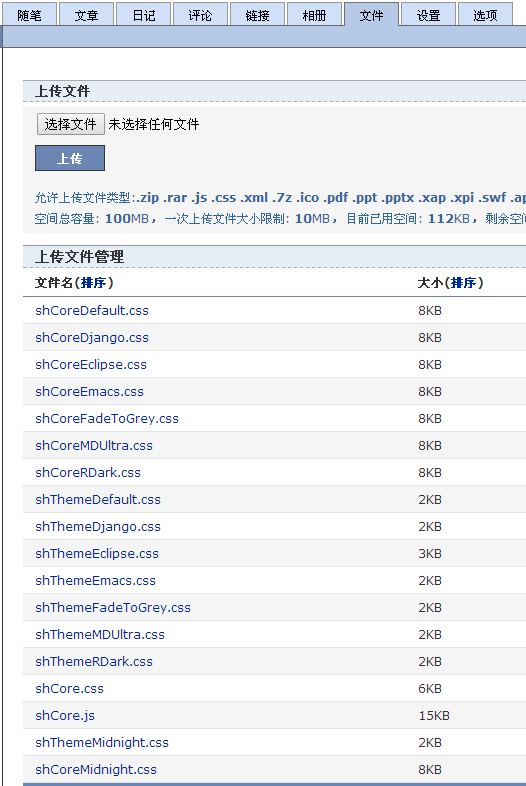Select the 评论 tab
The height and width of the screenshot is (786, 526).
coord(200,15)
